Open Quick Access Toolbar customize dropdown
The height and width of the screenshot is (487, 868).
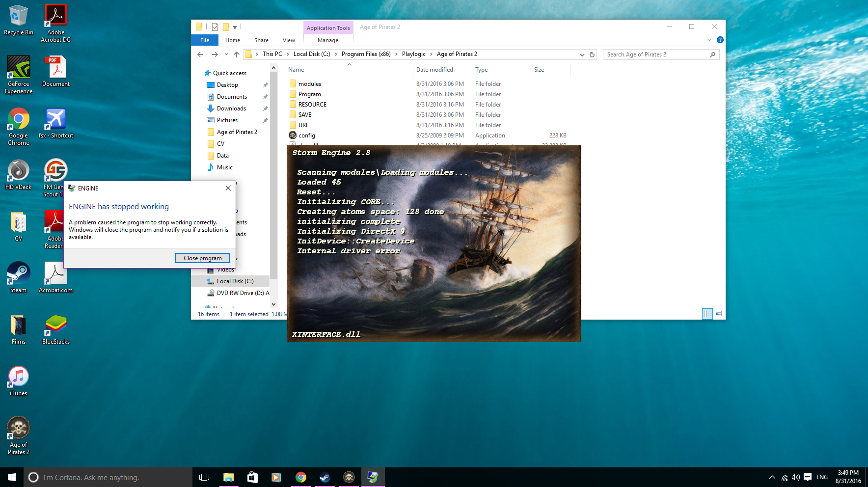(x=235, y=27)
